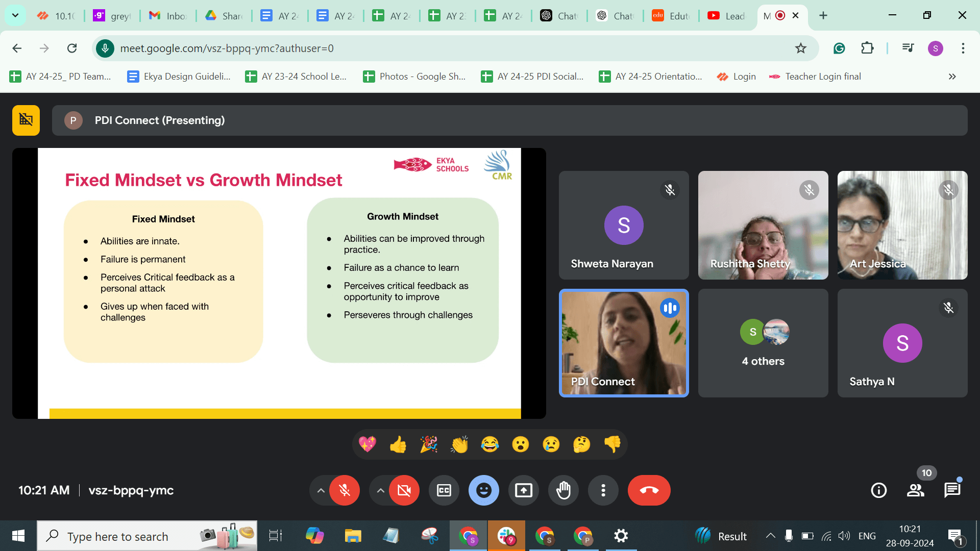Show hidden system tray icons
980x551 pixels.
click(770, 536)
